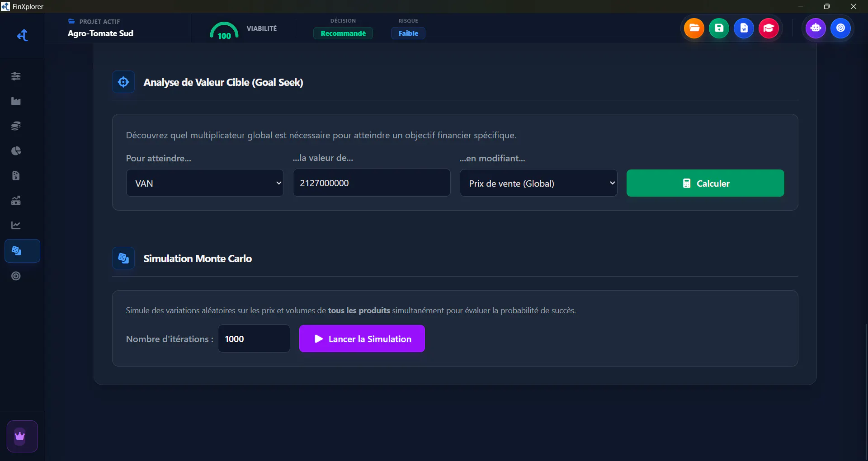This screenshot has width=868, height=461.
Task: Click the 'VIABILITÉ' label
Action: click(x=262, y=28)
